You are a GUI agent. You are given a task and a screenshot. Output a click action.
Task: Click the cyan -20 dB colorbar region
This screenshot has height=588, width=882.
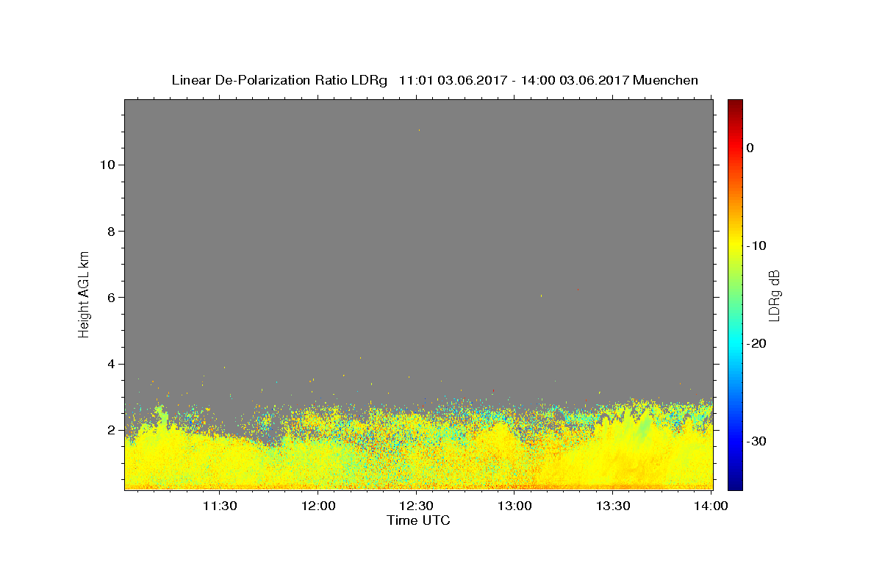(x=735, y=343)
